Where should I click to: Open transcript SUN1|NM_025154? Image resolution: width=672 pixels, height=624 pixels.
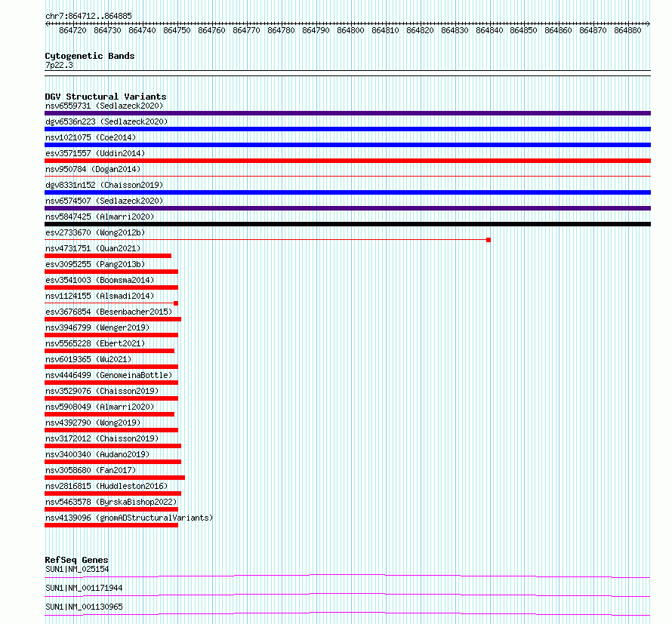77,569
